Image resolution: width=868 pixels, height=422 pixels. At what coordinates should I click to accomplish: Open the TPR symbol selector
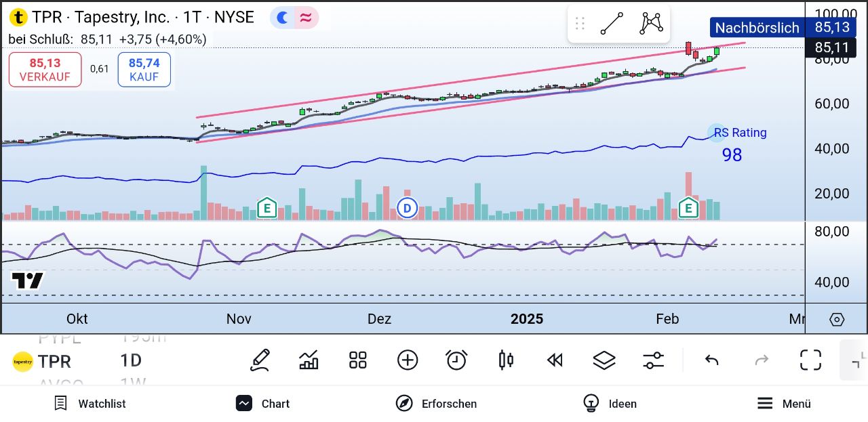[x=42, y=362]
